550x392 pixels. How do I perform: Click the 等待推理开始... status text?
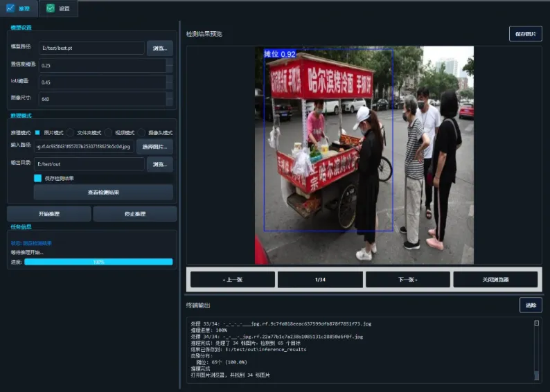[27, 252]
